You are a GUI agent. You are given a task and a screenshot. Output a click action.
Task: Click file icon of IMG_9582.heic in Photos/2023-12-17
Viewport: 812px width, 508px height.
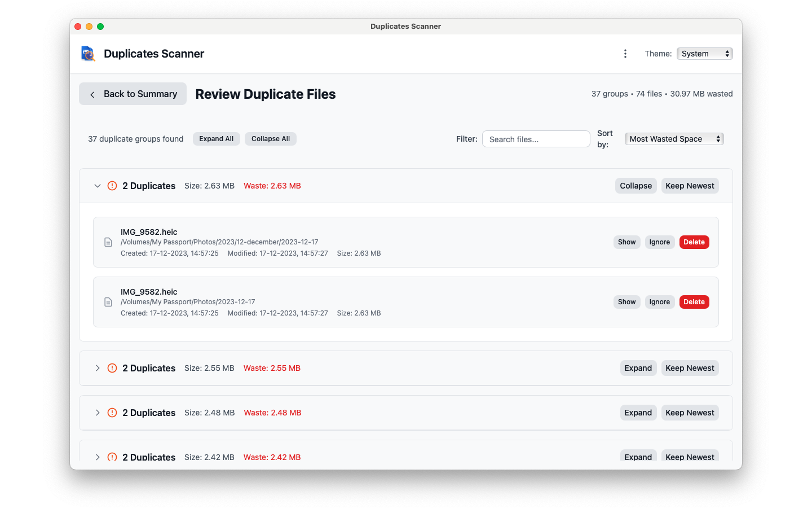[108, 302]
